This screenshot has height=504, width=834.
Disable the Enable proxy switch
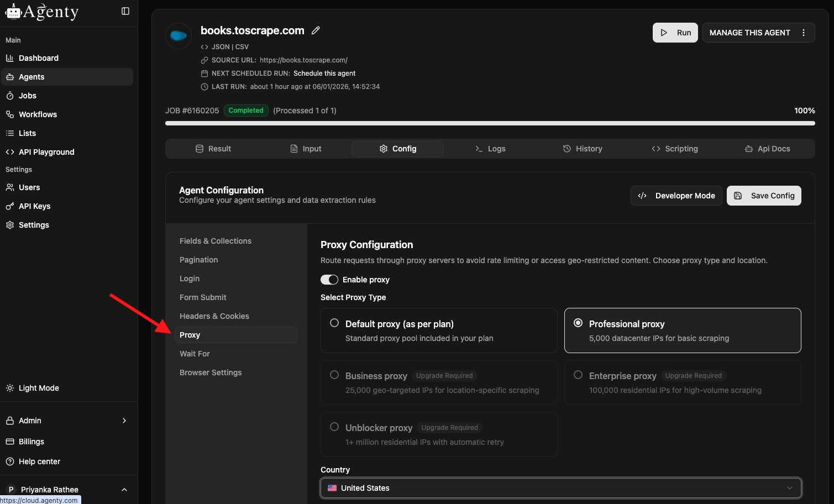[x=329, y=280]
